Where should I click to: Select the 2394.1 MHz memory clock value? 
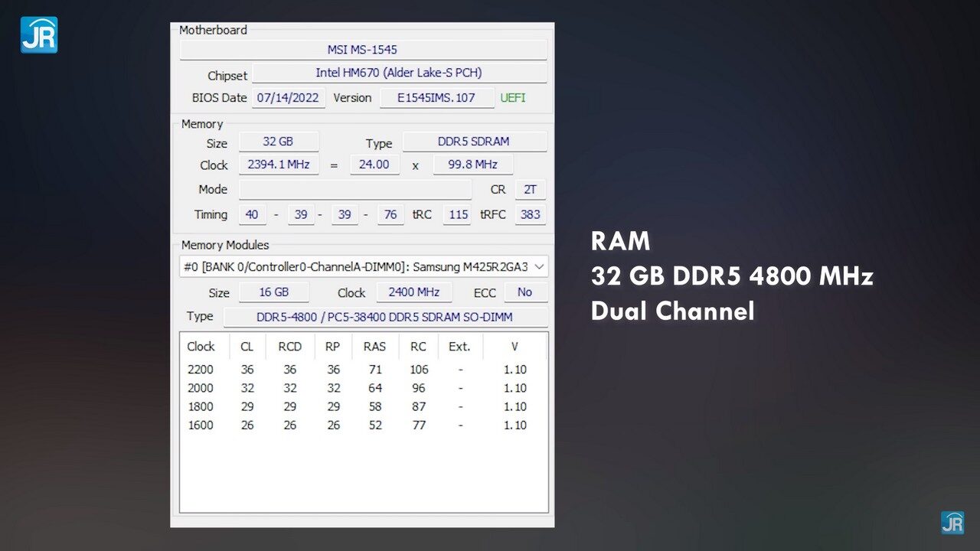[279, 164]
